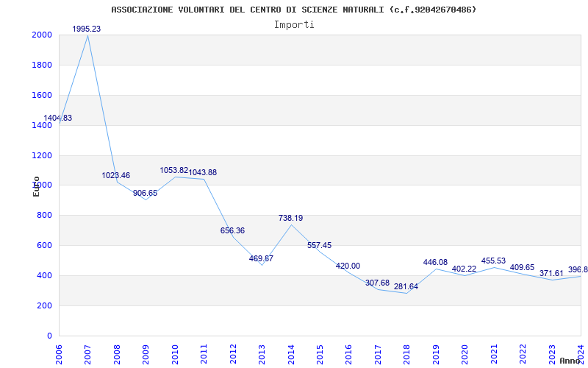Click the 2017 x-axis year label
Viewport: 588px width, 368px height.
[378, 355]
